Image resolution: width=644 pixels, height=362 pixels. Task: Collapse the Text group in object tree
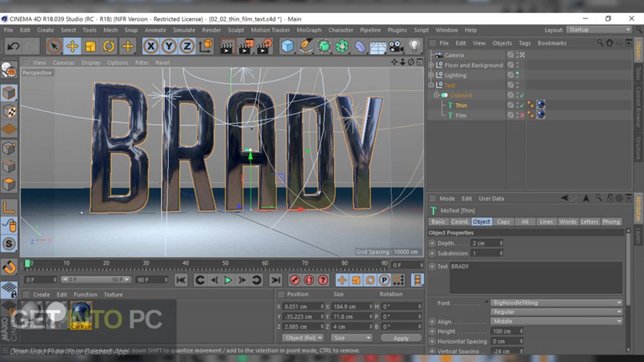(x=431, y=86)
